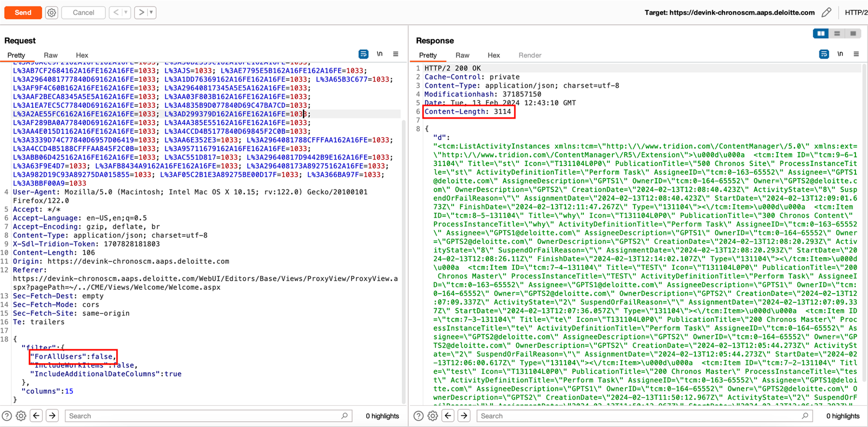
Task: Click the HTTP/2 protocol label
Action: pyautogui.click(x=856, y=13)
